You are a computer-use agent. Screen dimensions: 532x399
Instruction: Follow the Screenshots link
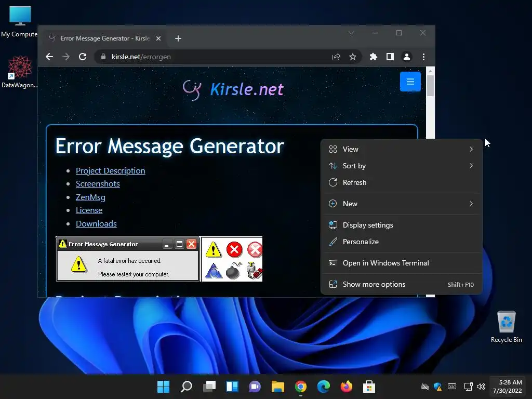click(x=98, y=183)
